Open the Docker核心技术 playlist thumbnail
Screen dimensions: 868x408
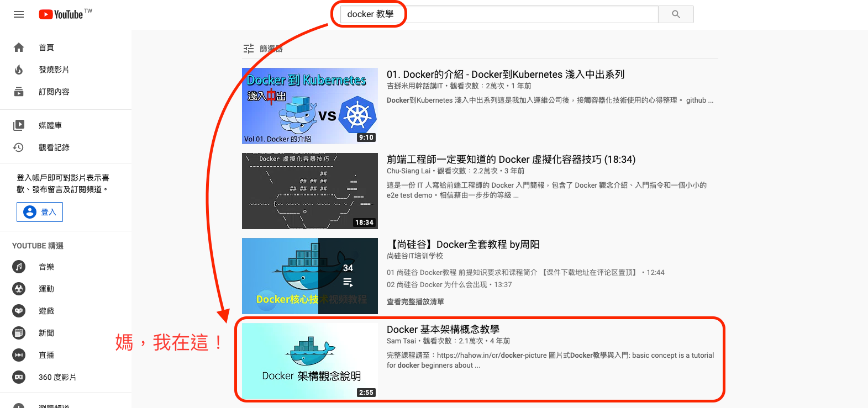[x=310, y=276]
